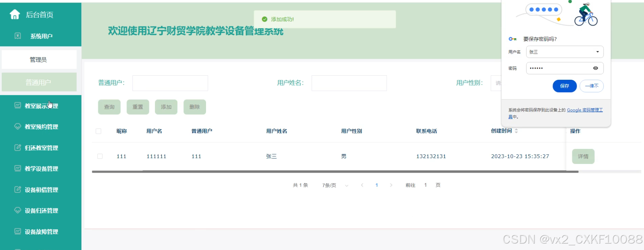Image resolution: width=644 pixels, height=250 pixels.
Task: Select the 管理员 submenu item
Action: [39, 60]
